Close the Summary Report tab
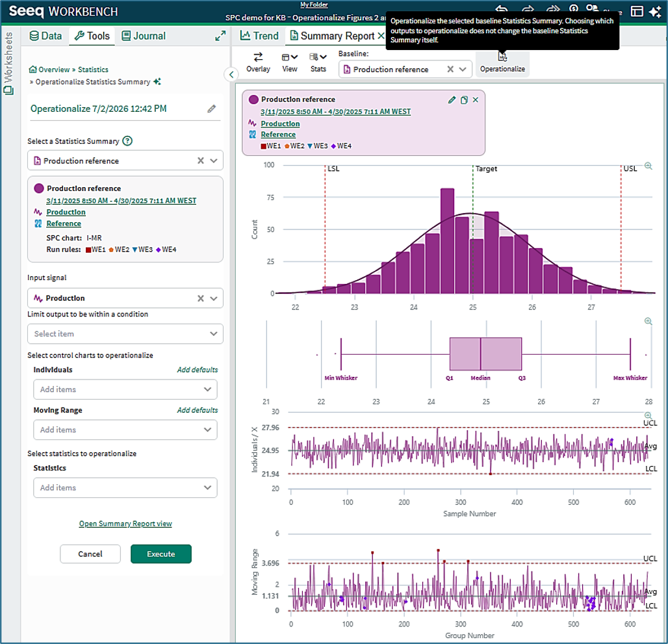 click(381, 36)
